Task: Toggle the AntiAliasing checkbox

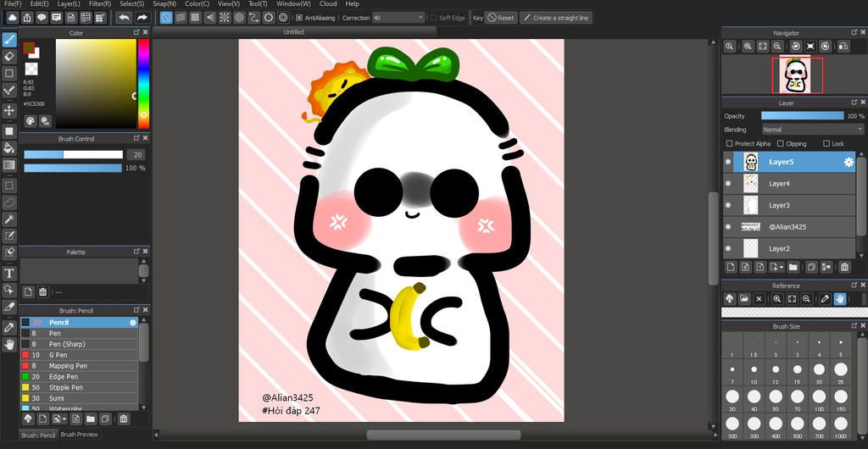Action: point(299,18)
